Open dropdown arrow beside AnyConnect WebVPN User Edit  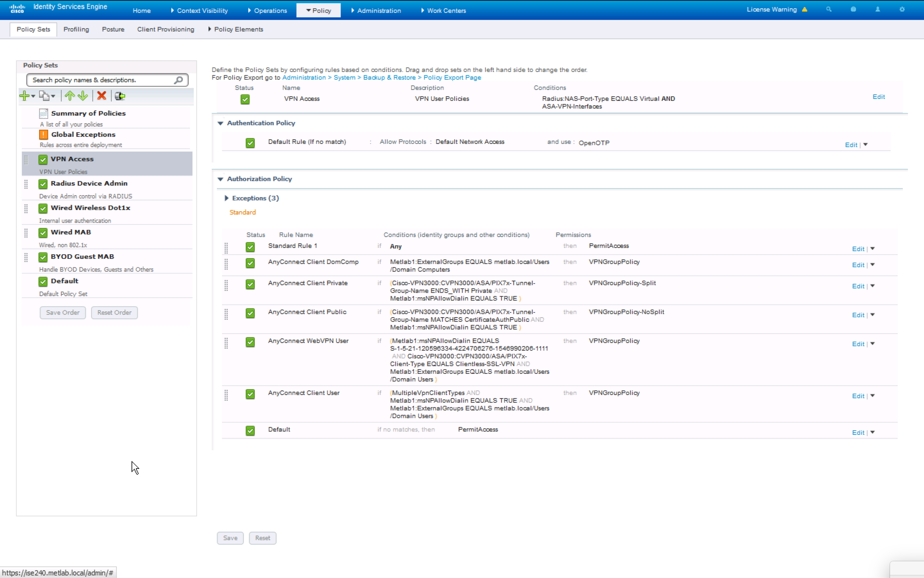click(872, 344)
